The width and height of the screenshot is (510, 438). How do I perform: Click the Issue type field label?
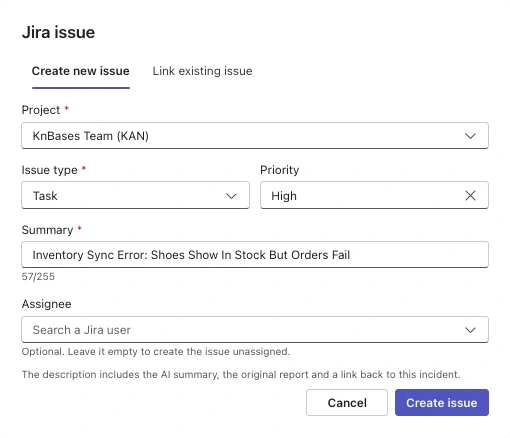click(49, 170)
